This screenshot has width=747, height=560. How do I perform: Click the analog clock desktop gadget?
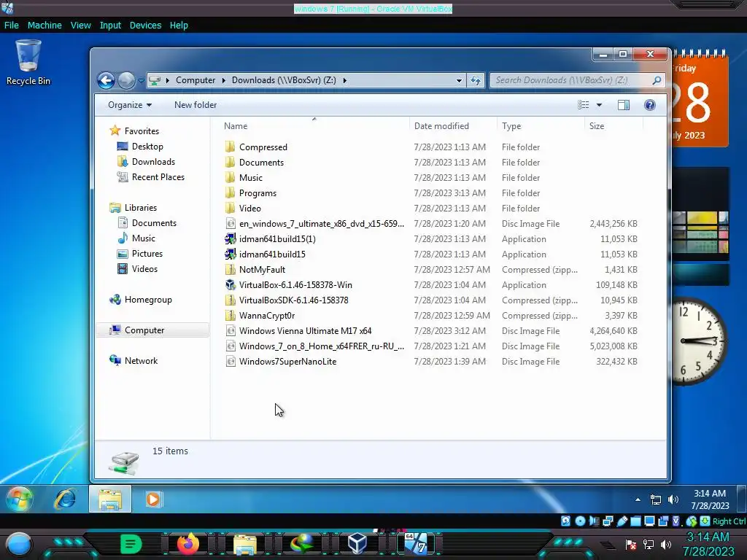click(x=699, y=341)
